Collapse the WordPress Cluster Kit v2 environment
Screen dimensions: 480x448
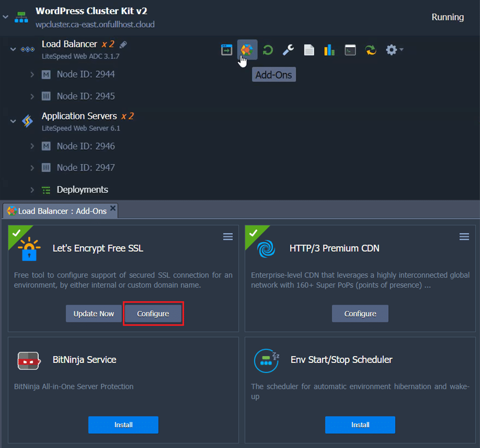[x=6, y=17]
